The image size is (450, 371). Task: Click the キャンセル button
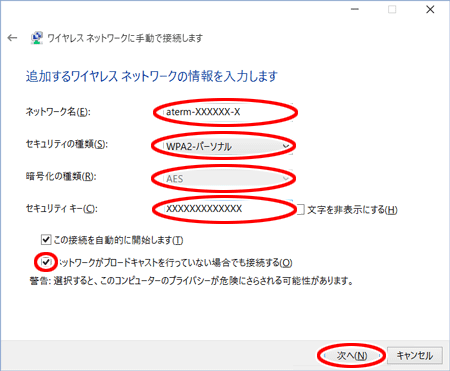coord(415,356)
